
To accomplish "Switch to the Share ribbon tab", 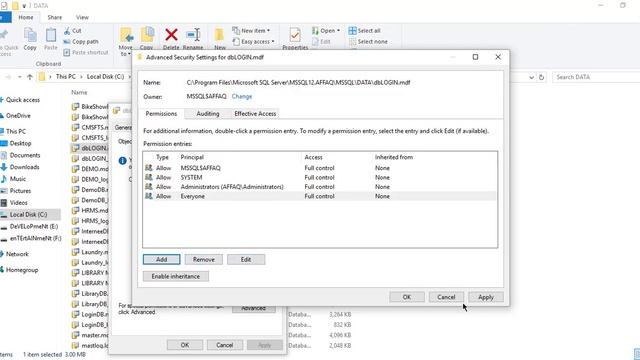I will [x=55, y=17].
